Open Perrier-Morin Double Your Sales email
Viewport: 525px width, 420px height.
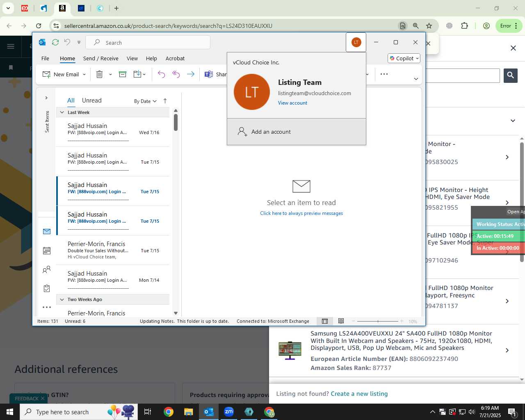(113, 250)
